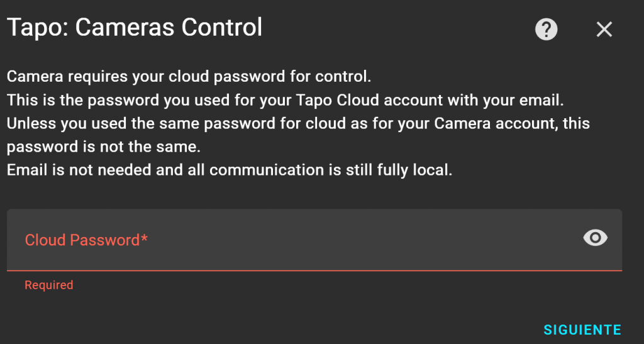The height and width of the screenshot is (344, 644).
Task: Select the "Cloud Password*" field label
Action: pos(82,240)
